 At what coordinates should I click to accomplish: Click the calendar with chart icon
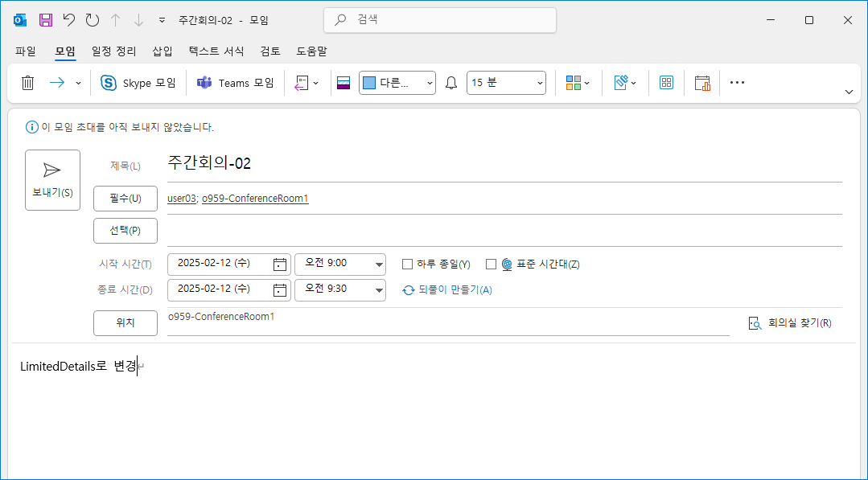coord(702,83)
